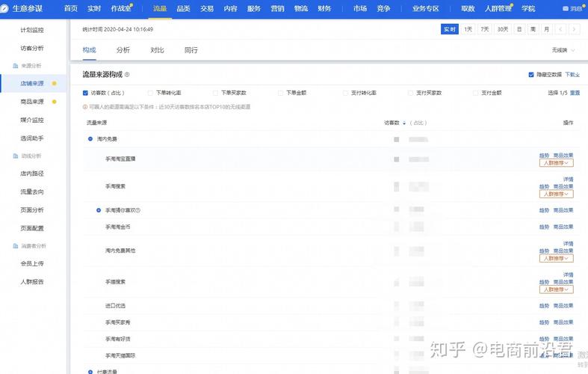Image resolution: width=588 pixels, height=374 pixels.
Task: Open the 营销 top menu
Action: point(277,9)
